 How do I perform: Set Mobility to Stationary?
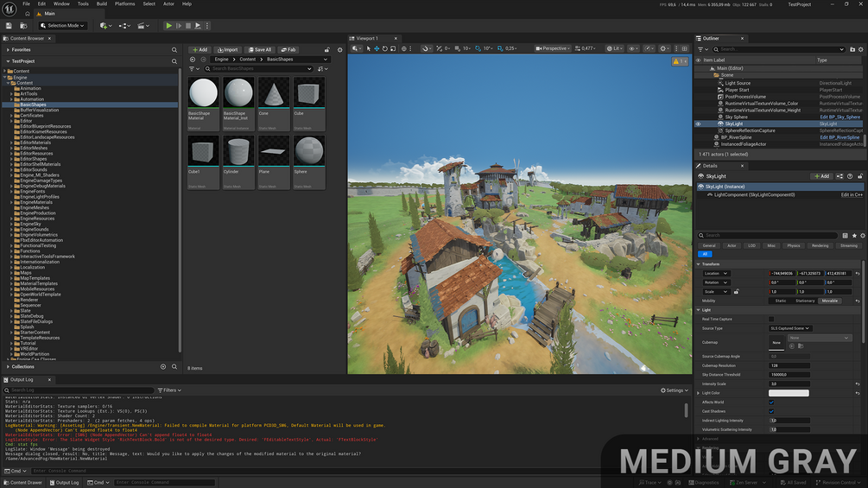[x=805, y=301]
